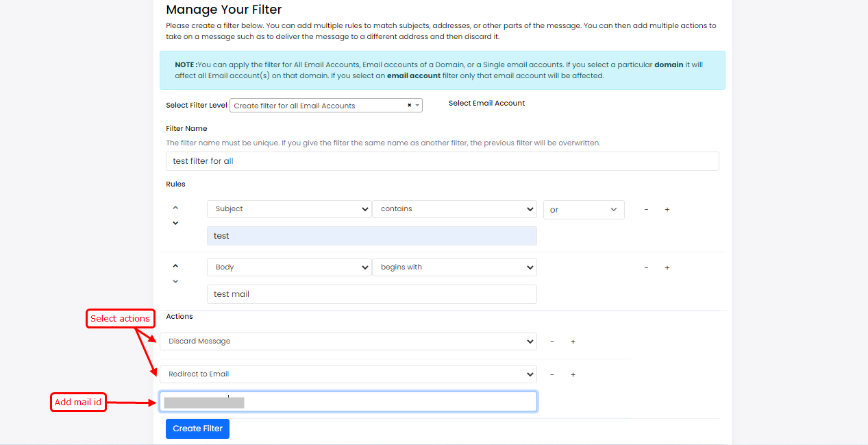Viewport: 868px width, 445px height.
Task: Open the Subject rule field dropdown
Action: click(289, 209)
